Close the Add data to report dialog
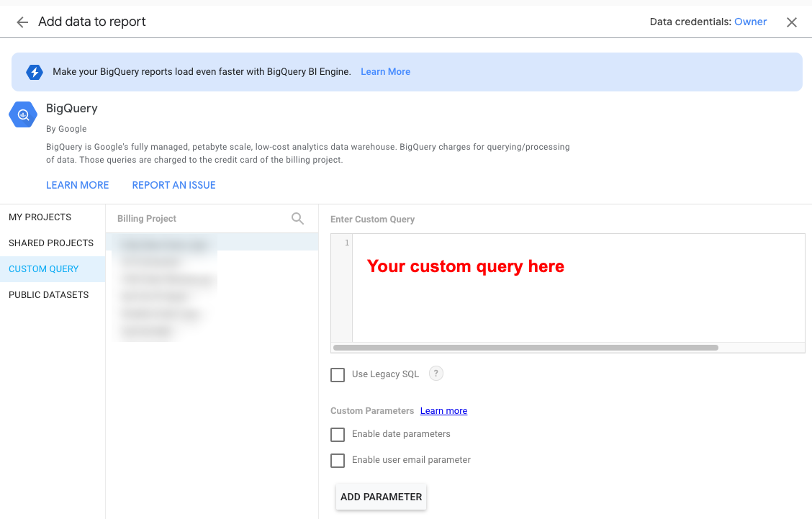Screen dimensions: 812x519 791,22
